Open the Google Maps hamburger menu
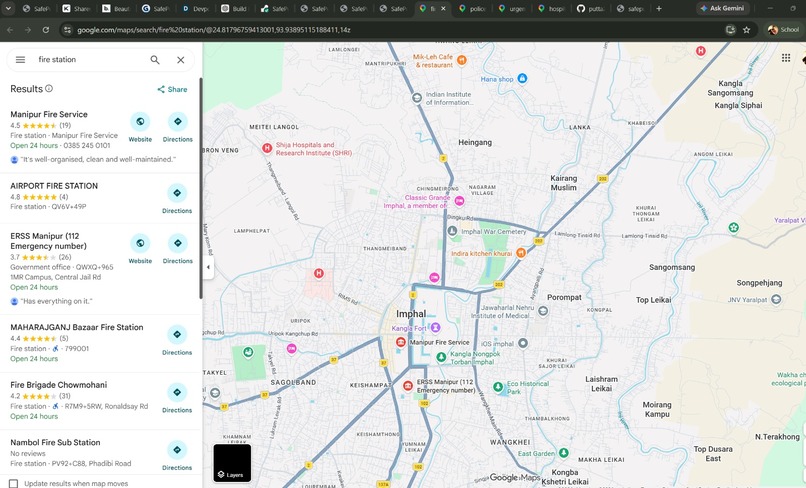This screenshot has width=806, height=488. 20,60
